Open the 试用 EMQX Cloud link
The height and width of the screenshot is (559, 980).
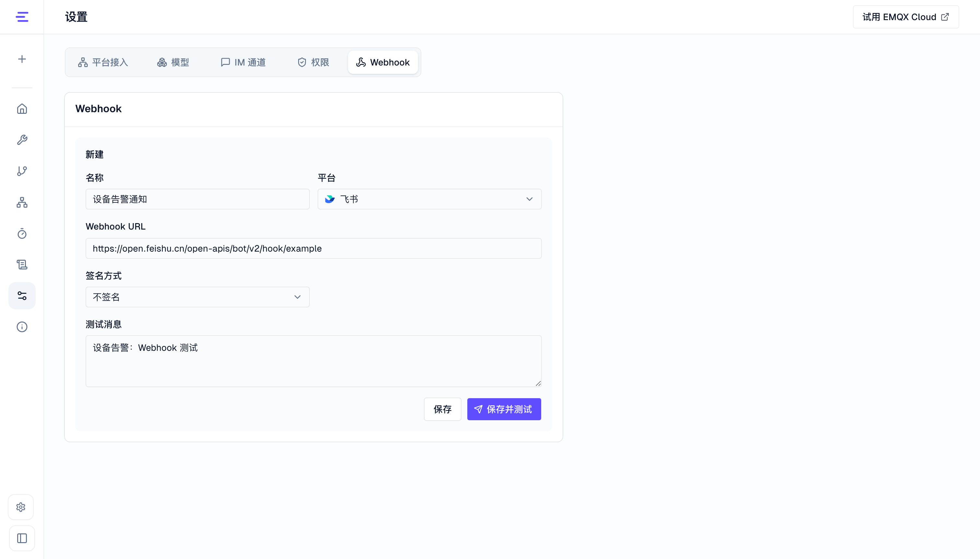pyautogui.click(x=905, y=17)
